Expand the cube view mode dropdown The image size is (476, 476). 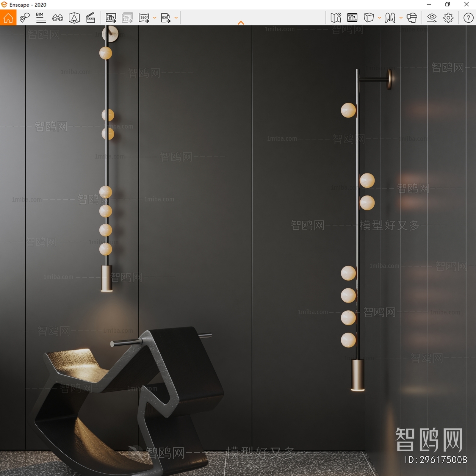coord(380,18)
